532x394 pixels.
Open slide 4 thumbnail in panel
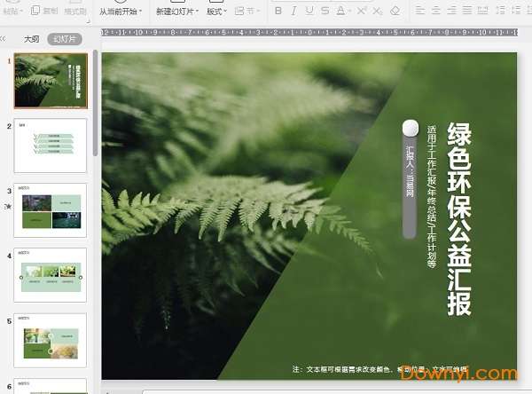point(51,274)
